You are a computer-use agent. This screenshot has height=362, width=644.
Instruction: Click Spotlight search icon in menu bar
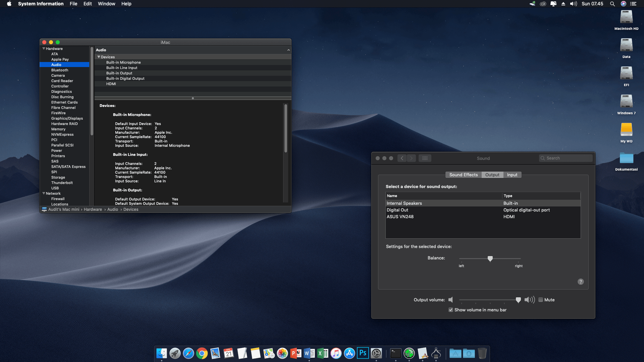pos(612,4)
